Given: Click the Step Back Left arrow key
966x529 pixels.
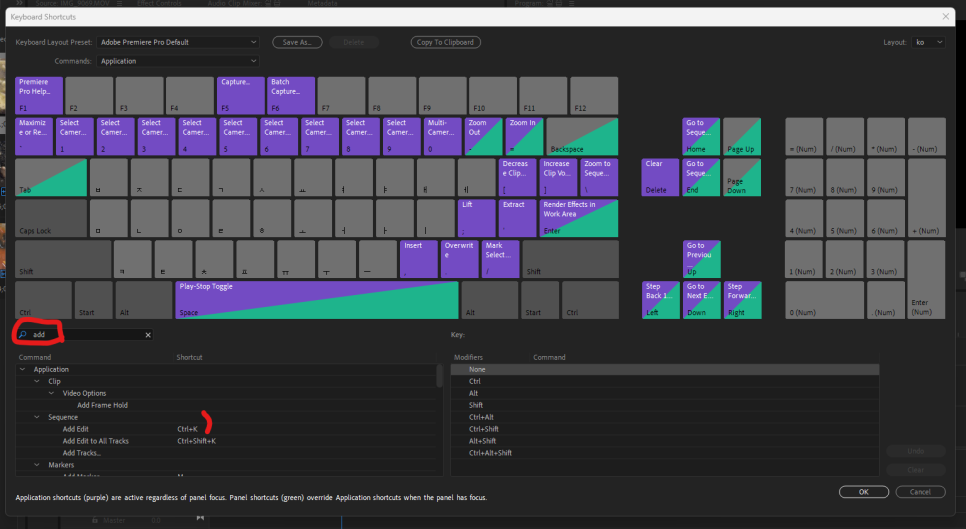Looking at the screenshot, I should pyautogui.click(x=660, y=300).
